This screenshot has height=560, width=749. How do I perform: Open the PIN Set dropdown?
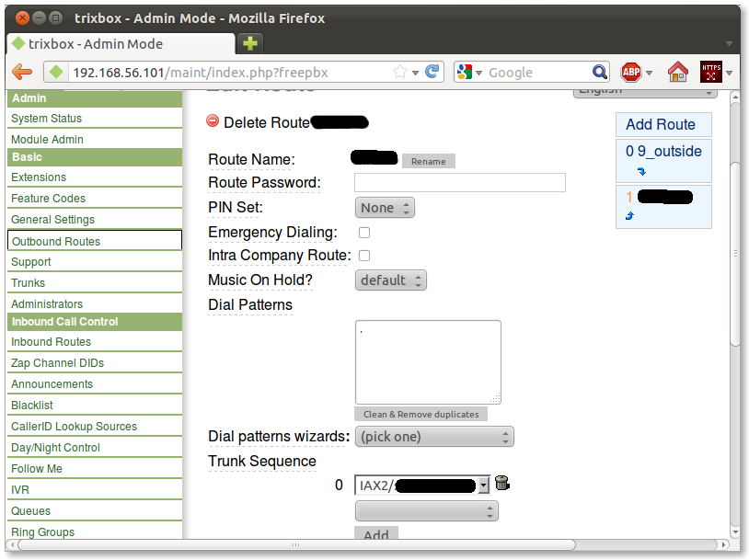pyautogui.click(x=385, y=208)
